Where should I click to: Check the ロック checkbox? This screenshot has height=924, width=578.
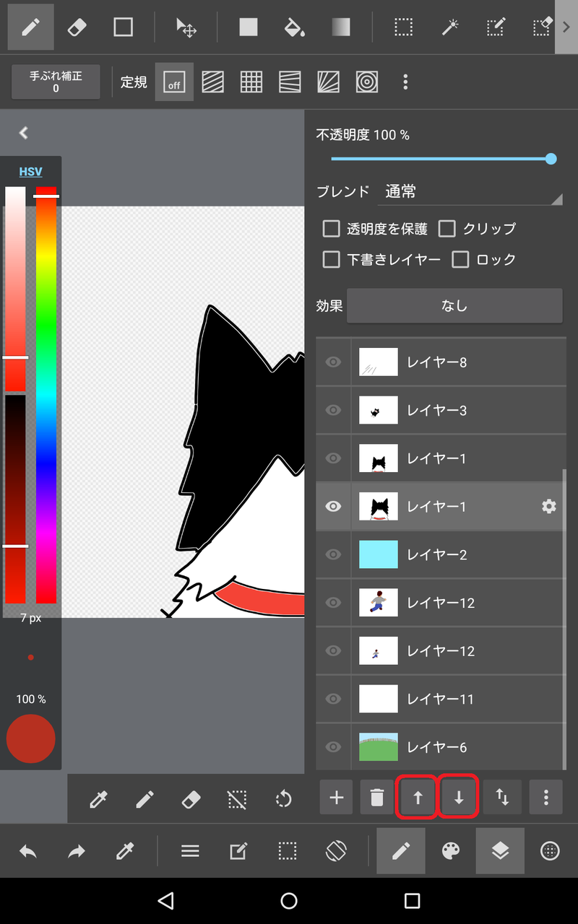tap(460, 259)
